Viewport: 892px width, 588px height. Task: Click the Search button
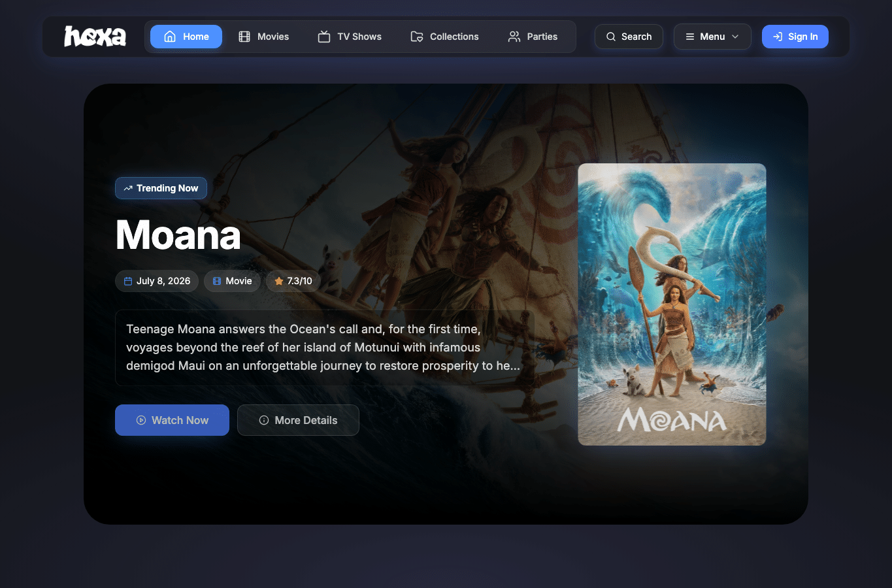629,37
